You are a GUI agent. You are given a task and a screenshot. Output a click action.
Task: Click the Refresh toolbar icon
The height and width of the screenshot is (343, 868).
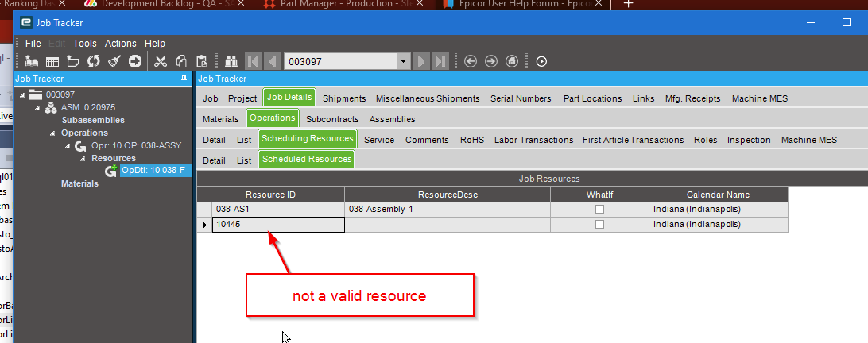tap(94, 61)
